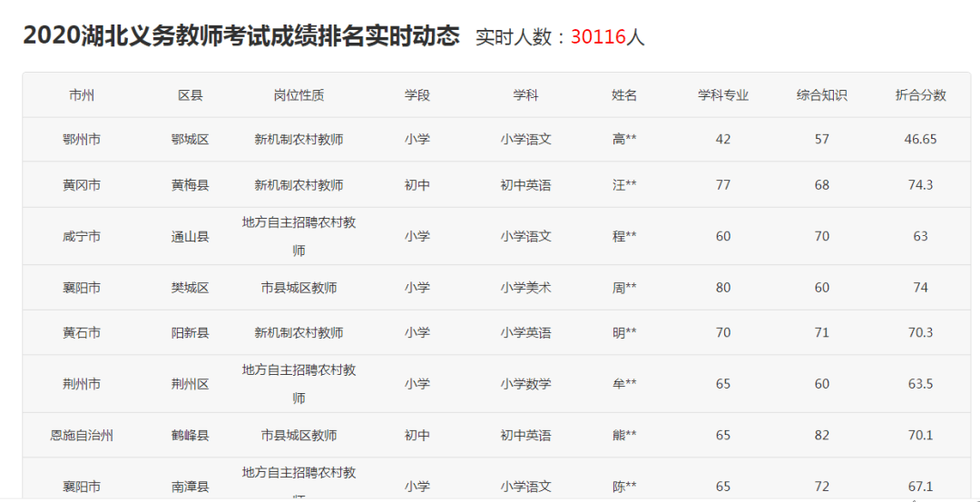Click the 黄石市 cell
This screenshot has height=502, width=980.
coord(82,332)
